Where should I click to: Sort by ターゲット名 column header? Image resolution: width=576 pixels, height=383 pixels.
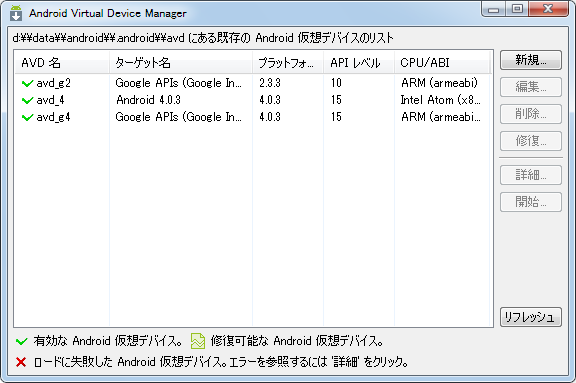(181, 63)
